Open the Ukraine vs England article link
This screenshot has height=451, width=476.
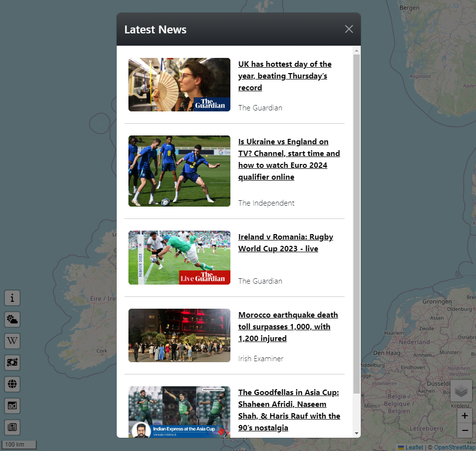point(289,159)
